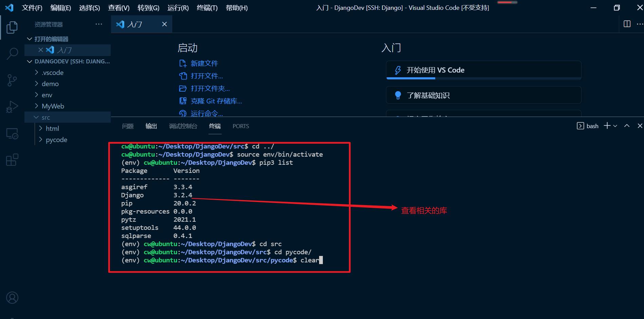Click the open file icon under 启动

[x=183, y=76]
